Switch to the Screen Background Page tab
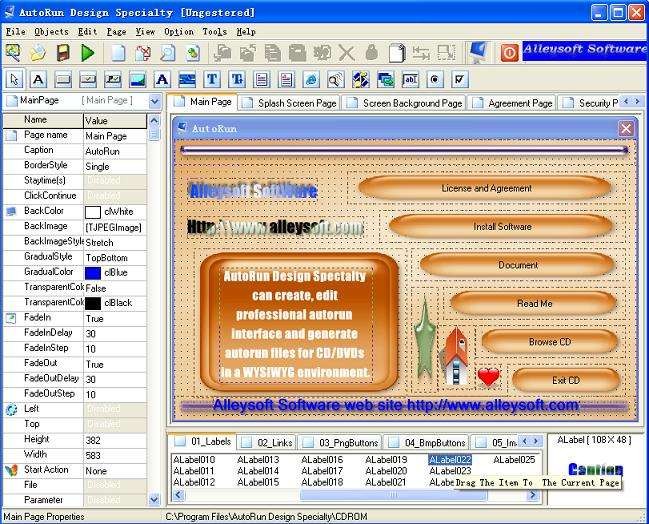Screen dimensions: 649x524 pos(404,103)
